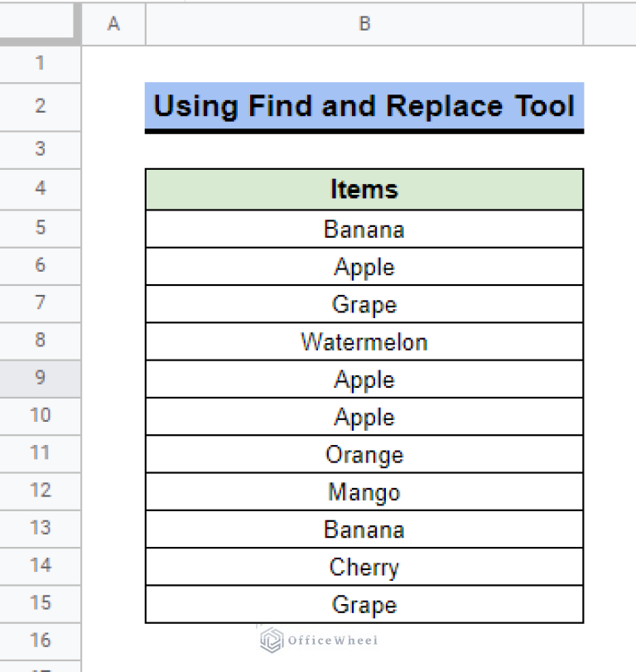This screenshot has height=672, width=636.
Task: Click the select-all corner box above row 1
Action: 39,23
